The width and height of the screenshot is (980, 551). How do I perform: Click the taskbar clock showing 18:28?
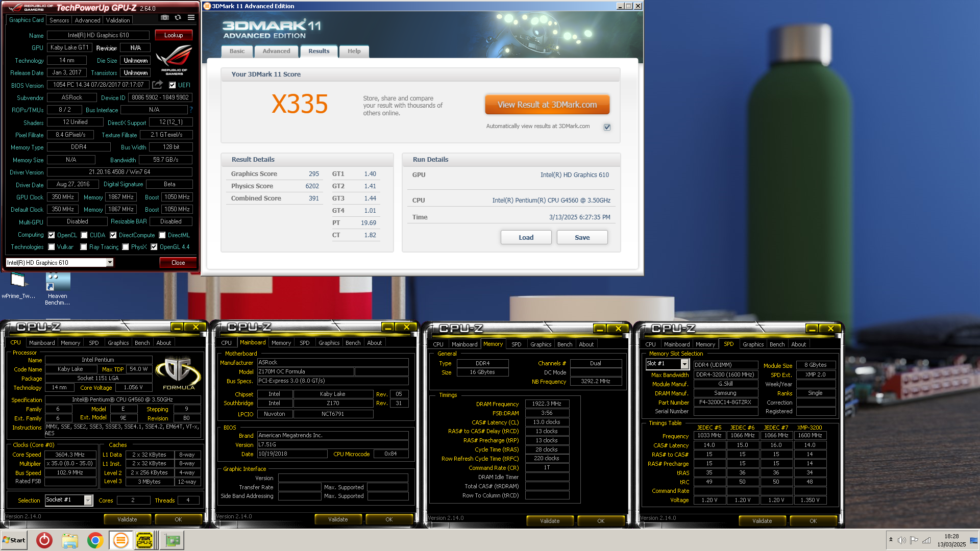point(951,536)
